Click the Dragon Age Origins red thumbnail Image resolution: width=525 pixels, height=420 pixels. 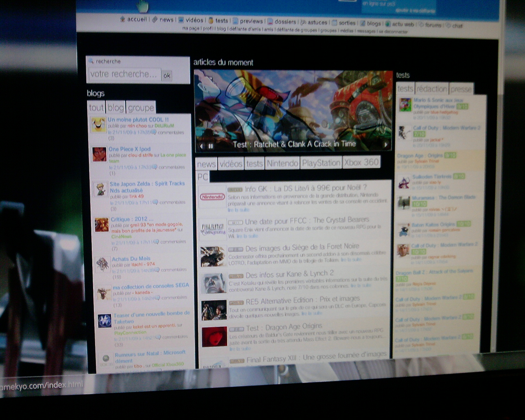(x=215, y=337)
